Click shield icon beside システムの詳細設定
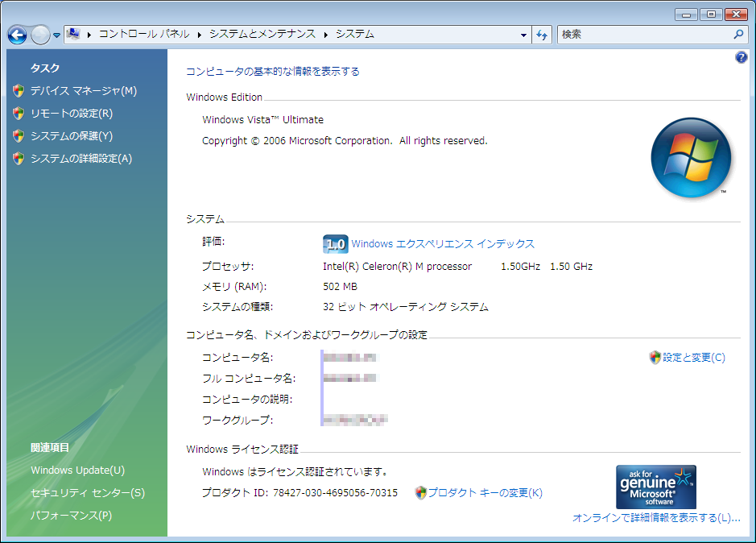 (x=19, y=159)
